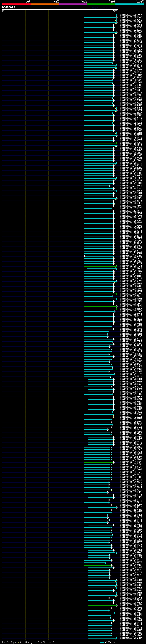Viewport: 146px width, 644px height.
Task: Click green alignment bar of A5BIE7
Action: (100, 309)
